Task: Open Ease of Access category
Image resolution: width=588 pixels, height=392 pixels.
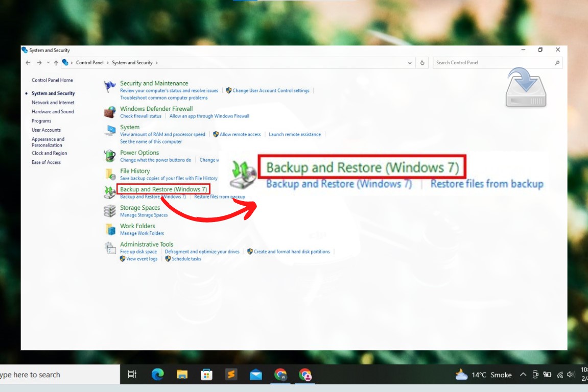Action: point(46,162)
